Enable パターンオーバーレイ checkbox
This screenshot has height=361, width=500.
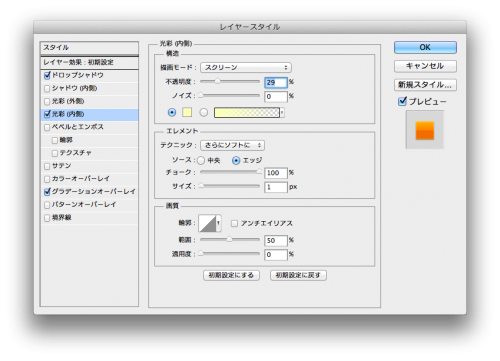click(x=47, y=205)
